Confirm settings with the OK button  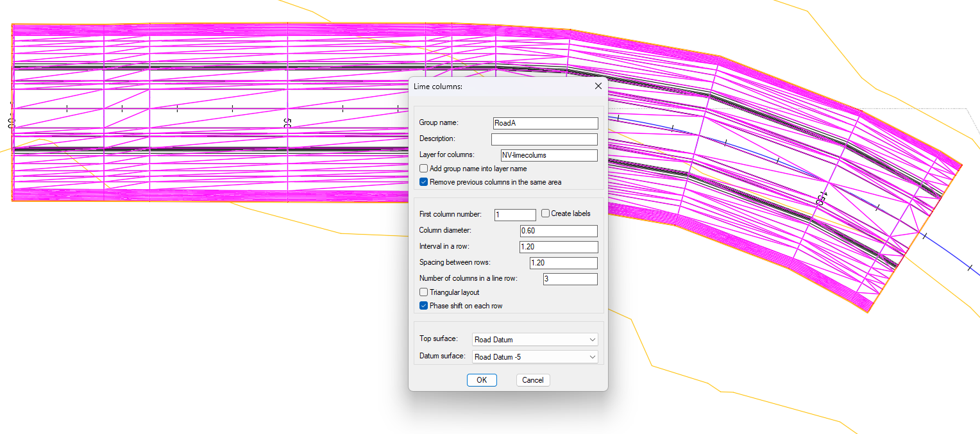(x=482, y=380)
